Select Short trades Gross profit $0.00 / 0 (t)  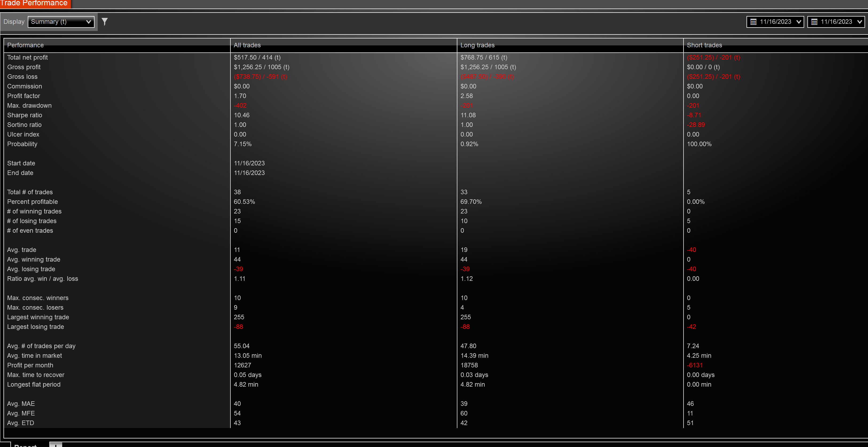pyautogui.click(x=704, y=67)
